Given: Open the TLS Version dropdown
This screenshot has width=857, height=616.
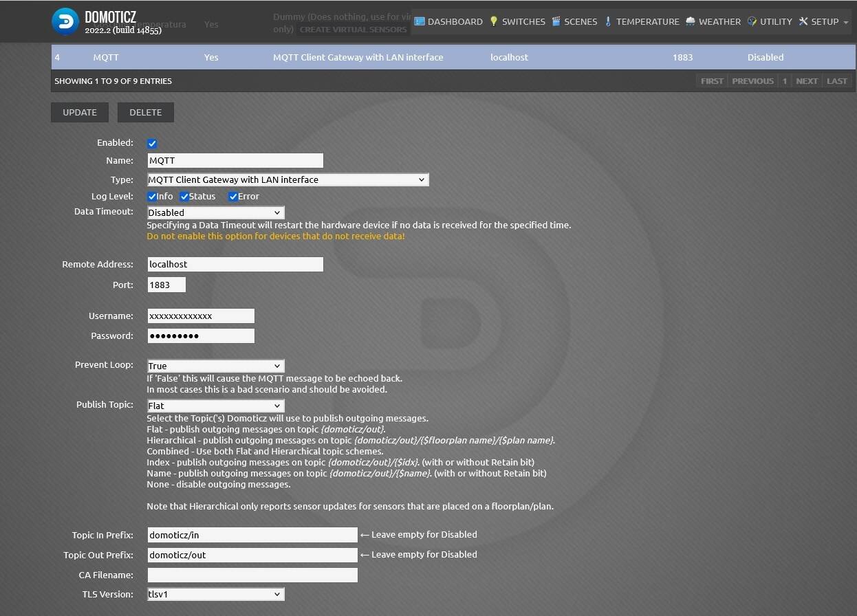Looking at the screenshot, I should point(216,594).
